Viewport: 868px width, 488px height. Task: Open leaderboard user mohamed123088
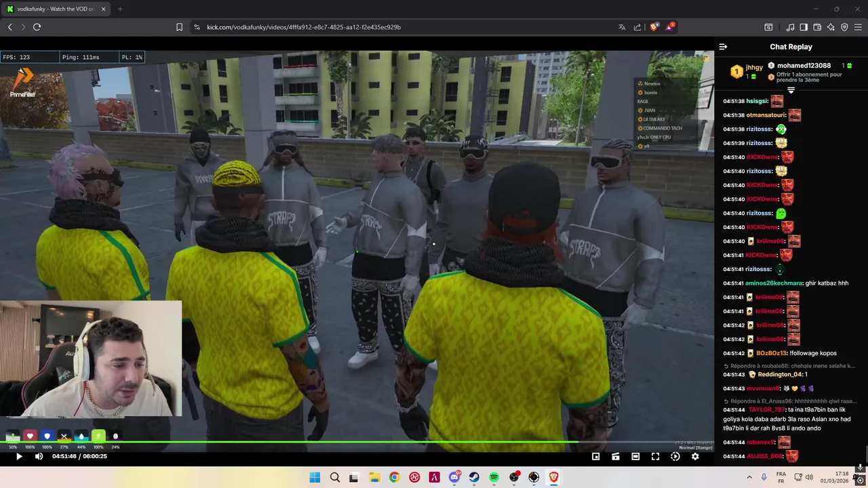[804, 65]
